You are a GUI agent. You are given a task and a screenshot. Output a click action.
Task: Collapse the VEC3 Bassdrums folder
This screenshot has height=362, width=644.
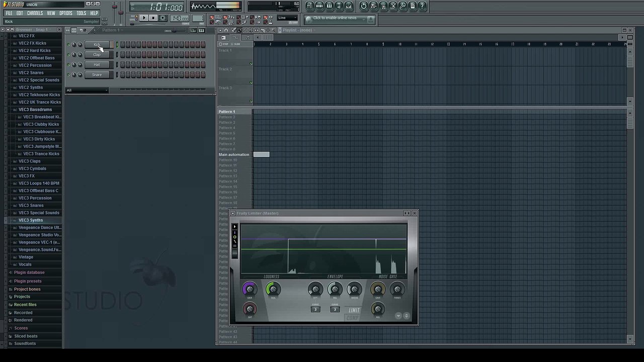(x=35, y=110)
